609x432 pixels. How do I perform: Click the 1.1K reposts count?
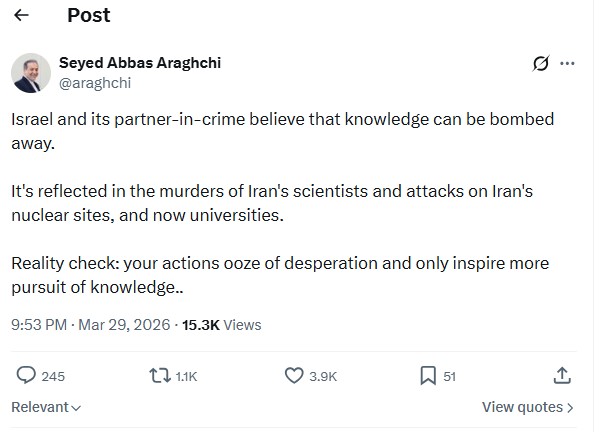(x=186, y=377)
